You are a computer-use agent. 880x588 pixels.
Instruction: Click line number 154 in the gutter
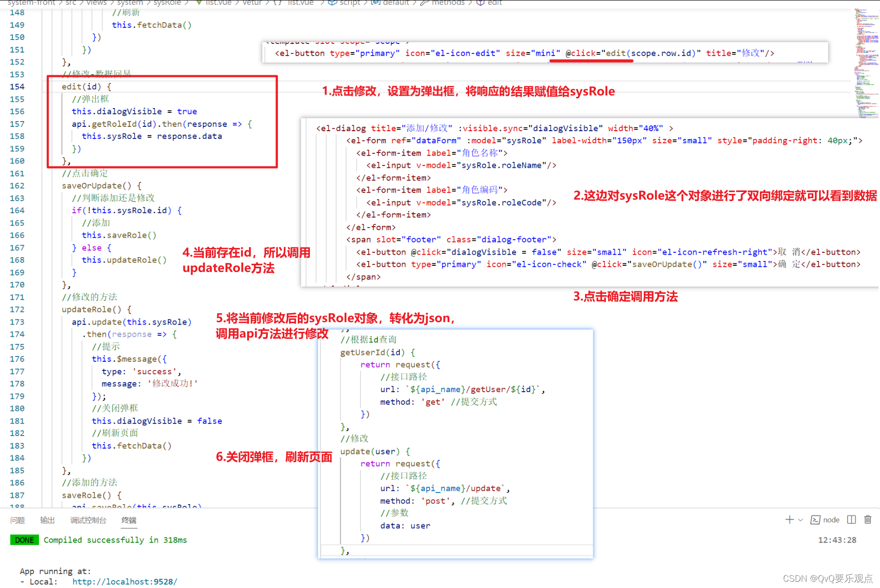[x=17, y=86]
